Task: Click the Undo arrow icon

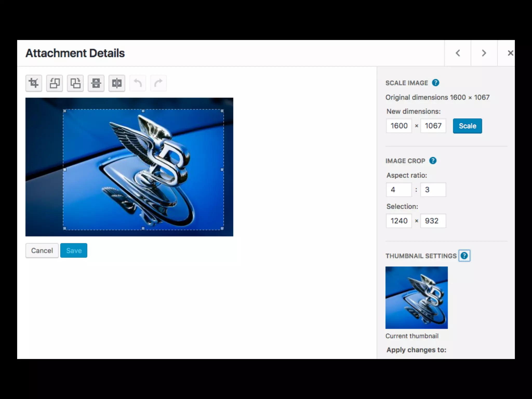Action: (x=138, y=83)
